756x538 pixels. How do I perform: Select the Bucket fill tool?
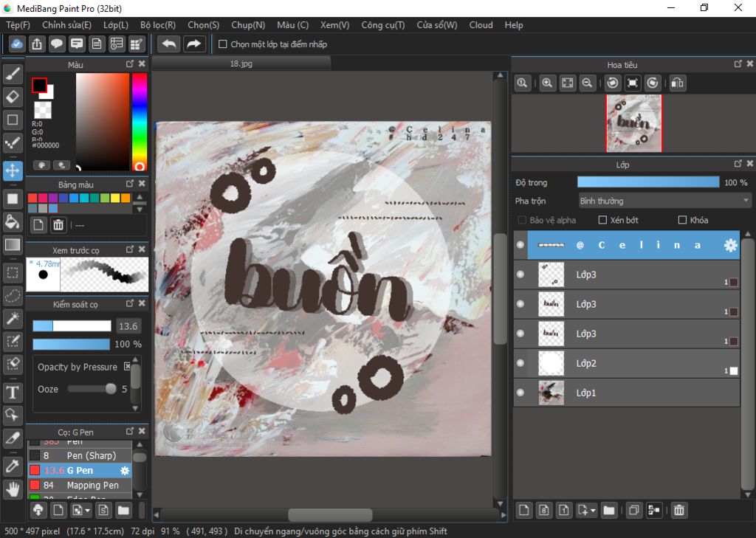(x=13, y=221)
